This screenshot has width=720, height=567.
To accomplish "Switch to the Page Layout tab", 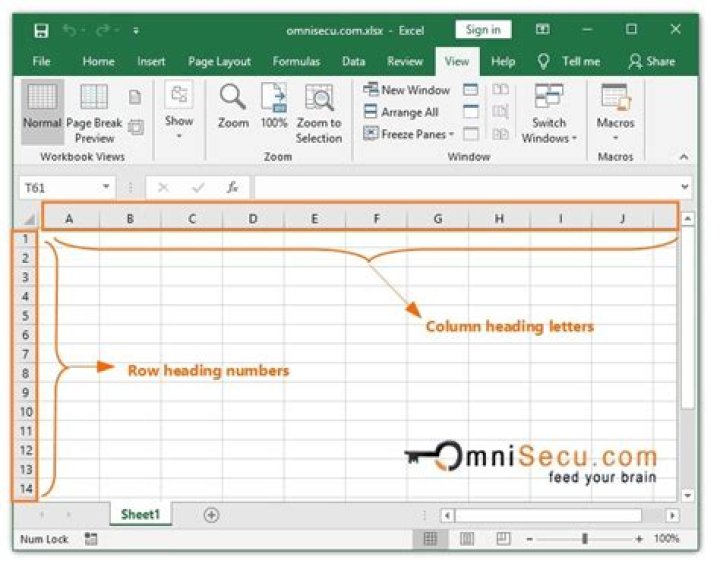I will click(x=219, y=61).
